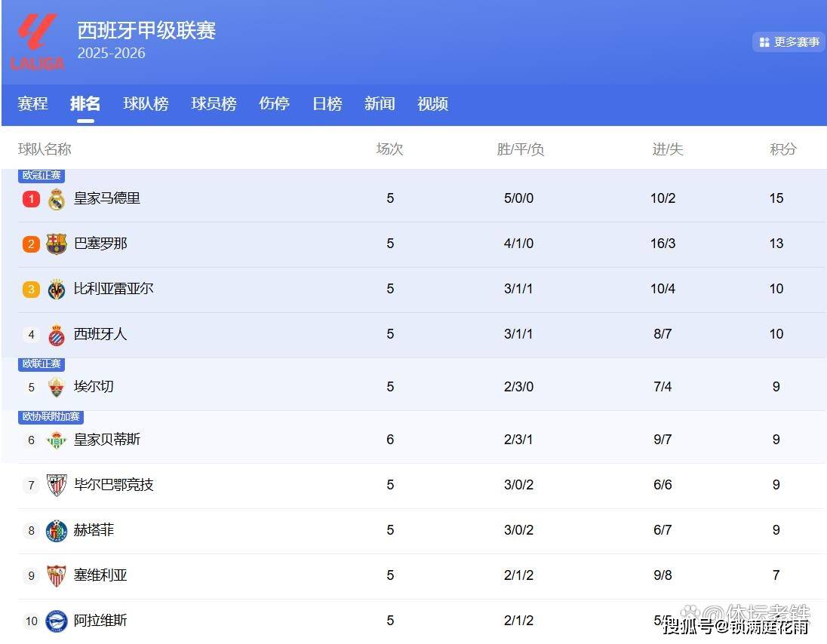Screen dimensions: 827x644
Task: Click Elche's 2/3/0 record cell
Action: click(x=518, y=387)
